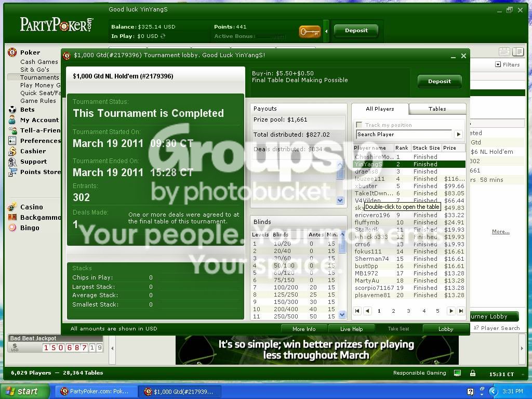532x399 pixels.
Task: Click the padlock icon in status bar
Action: [473, 373]
